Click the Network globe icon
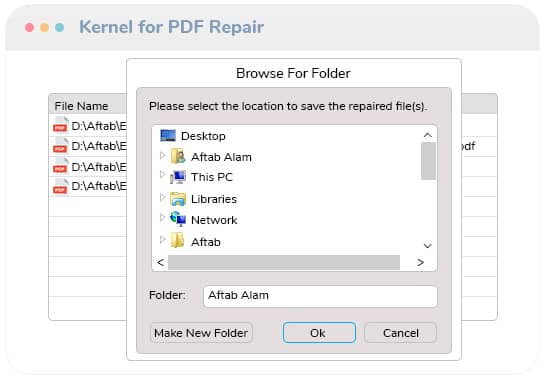The height and width of the screenshot is (380, 545). pyautogui.click(x=178, y=219)
